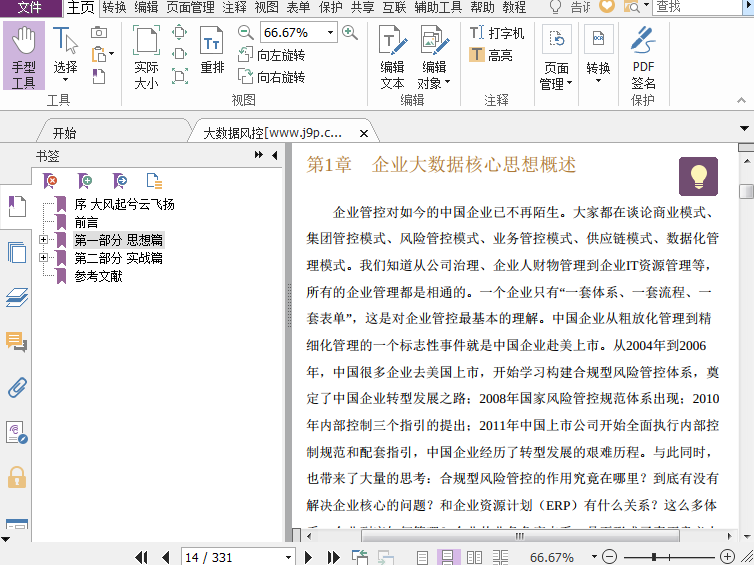Click the purple lightbulb tip button
The image size is (754, 565).
click(x=698, y=176)
